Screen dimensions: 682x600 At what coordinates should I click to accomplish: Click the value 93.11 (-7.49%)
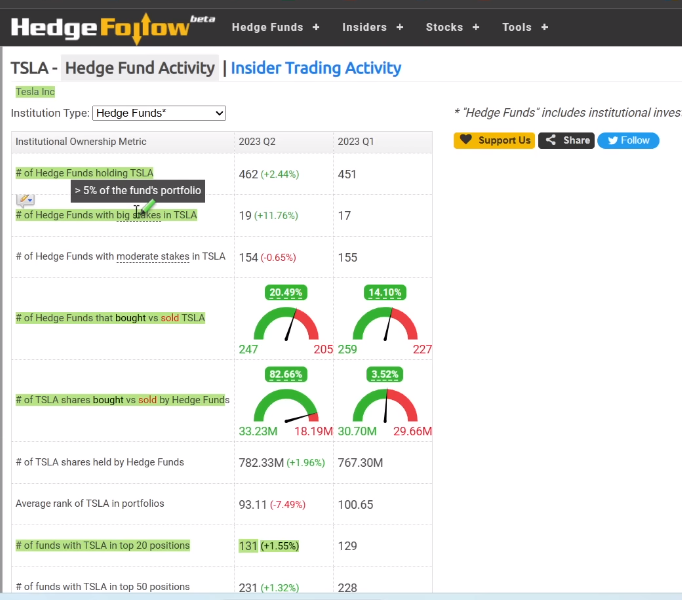pyautogui.click(x=272, y=505)
